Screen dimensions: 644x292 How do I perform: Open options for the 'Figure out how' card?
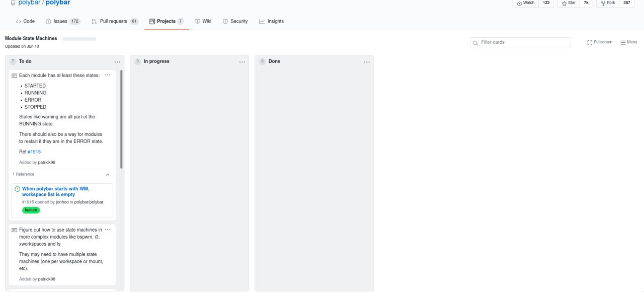[108, 229]
